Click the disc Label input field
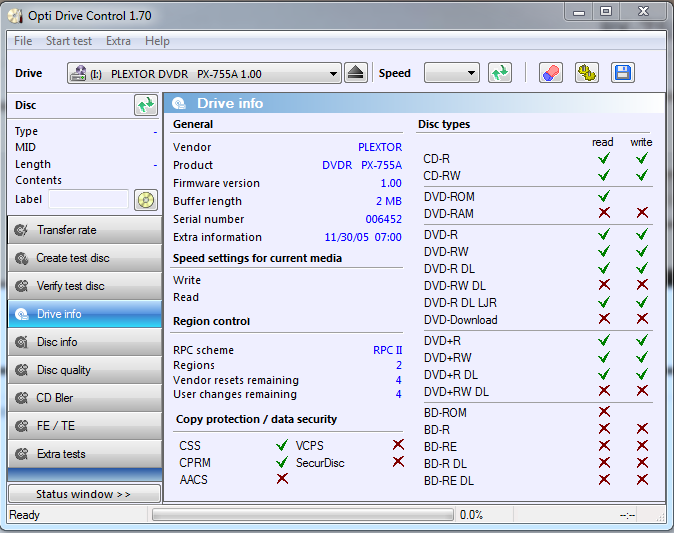The image size is (674, 533). [89, 199]
